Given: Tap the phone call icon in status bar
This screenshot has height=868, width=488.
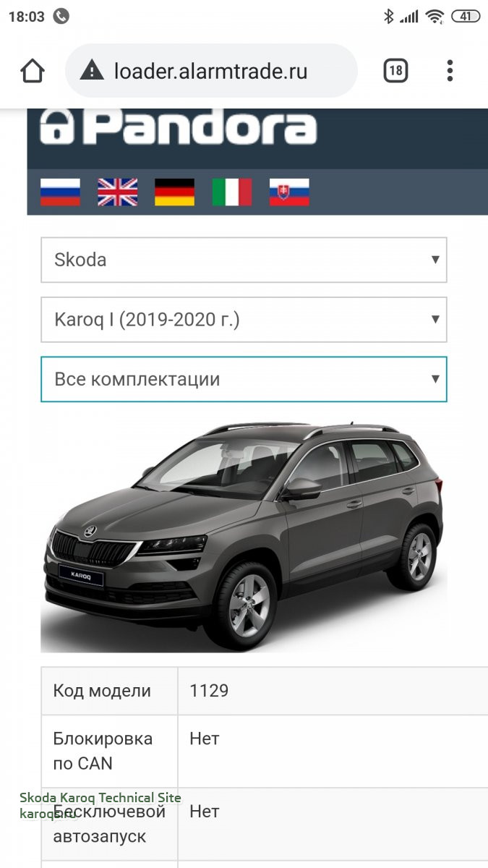Looking at the screenshot, I should pyautogui.click(x=61, y=16).
